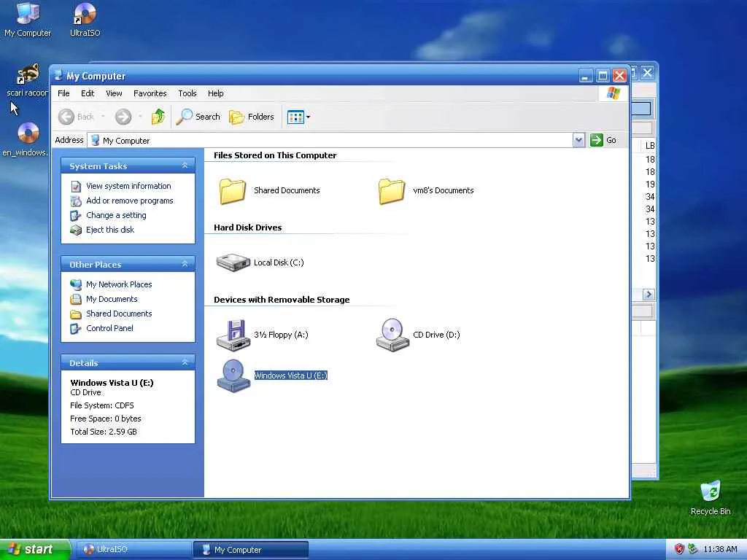The image size is (747, 560).
Task: Click the red security shield tray icon
Action: (x=679, y=549)
